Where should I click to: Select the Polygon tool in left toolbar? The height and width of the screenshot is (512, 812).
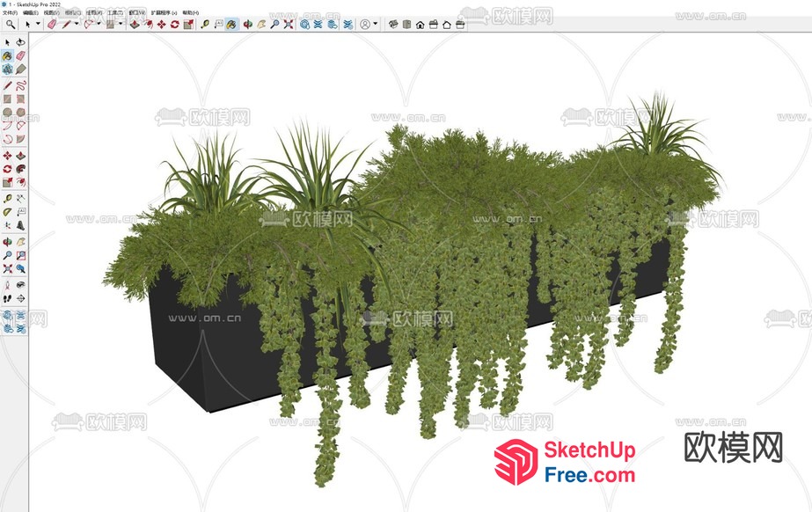21,112
